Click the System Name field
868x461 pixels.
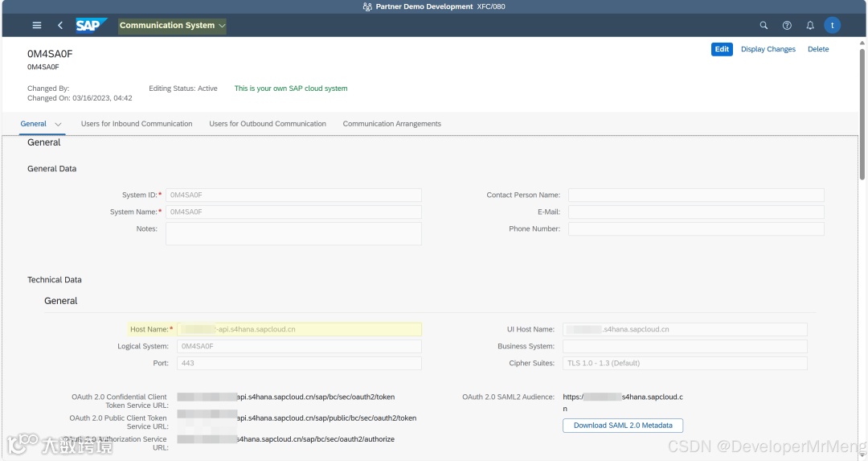[293, 212]
